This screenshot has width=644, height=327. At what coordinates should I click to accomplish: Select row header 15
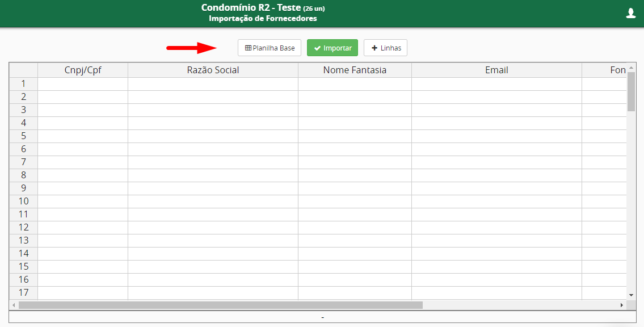tap(23, 267)
